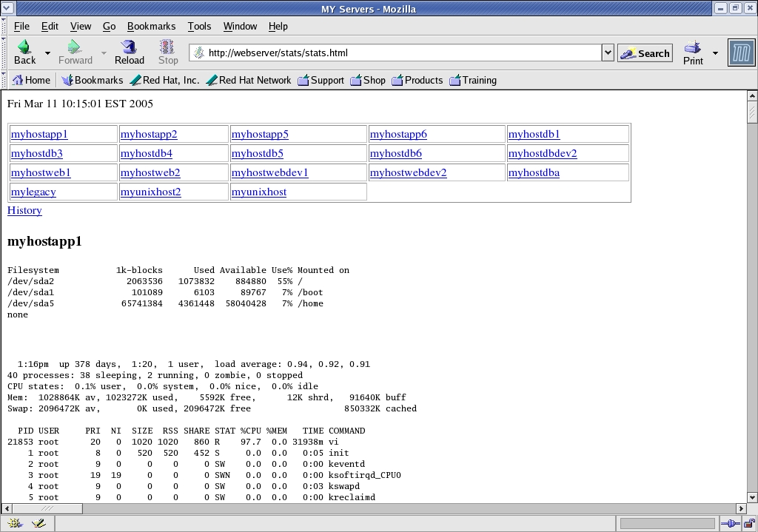Open the Home page from the personal toolbar
This screenshot has height=532, width=758.
(x=31, y=80)
